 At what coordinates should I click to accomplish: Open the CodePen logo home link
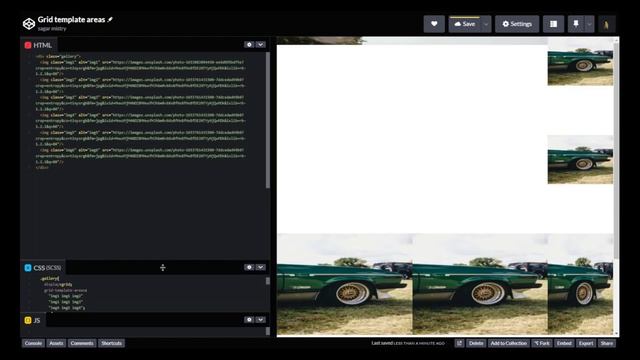pos(29,24)
